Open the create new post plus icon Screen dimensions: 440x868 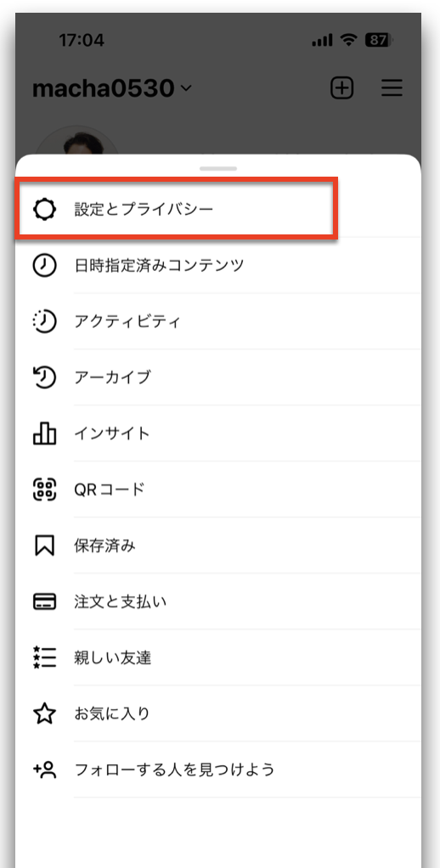[342, 88]
